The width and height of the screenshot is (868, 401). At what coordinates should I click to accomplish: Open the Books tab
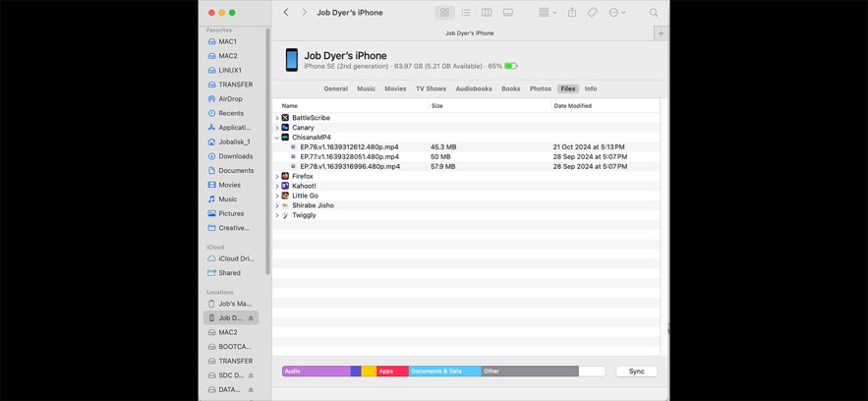click(511, 88)
